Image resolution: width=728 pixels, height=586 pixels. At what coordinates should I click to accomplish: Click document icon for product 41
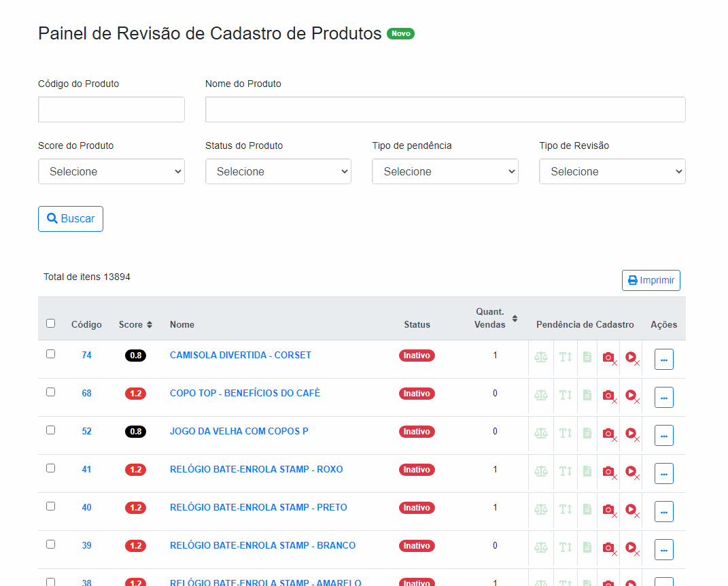click(587, 471)
